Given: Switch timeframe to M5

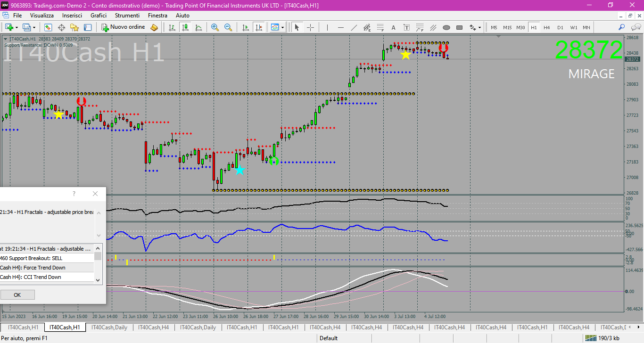Looking at the screenshot, I should pyautogui.click(x=494, y=27).
